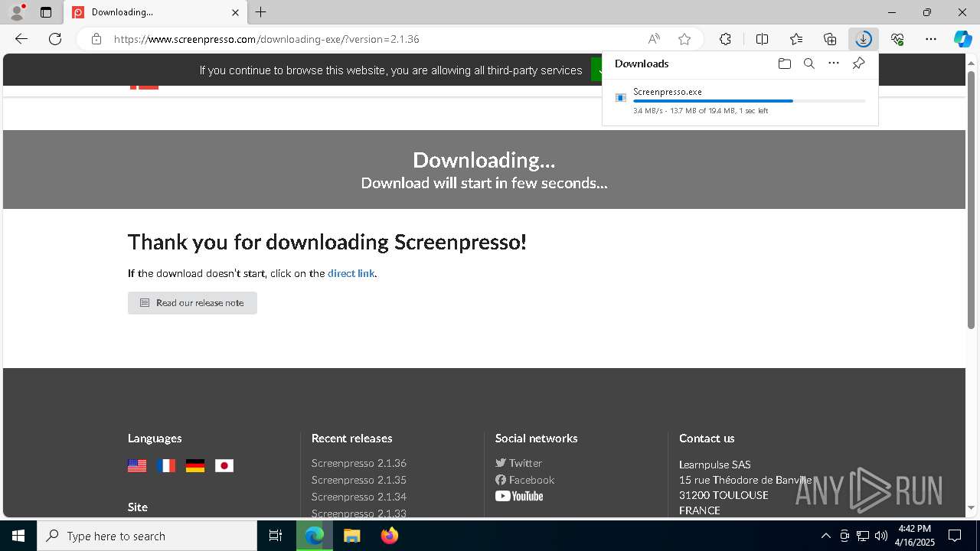Open a new tab
Screen dimensions: 980x551
260,12
